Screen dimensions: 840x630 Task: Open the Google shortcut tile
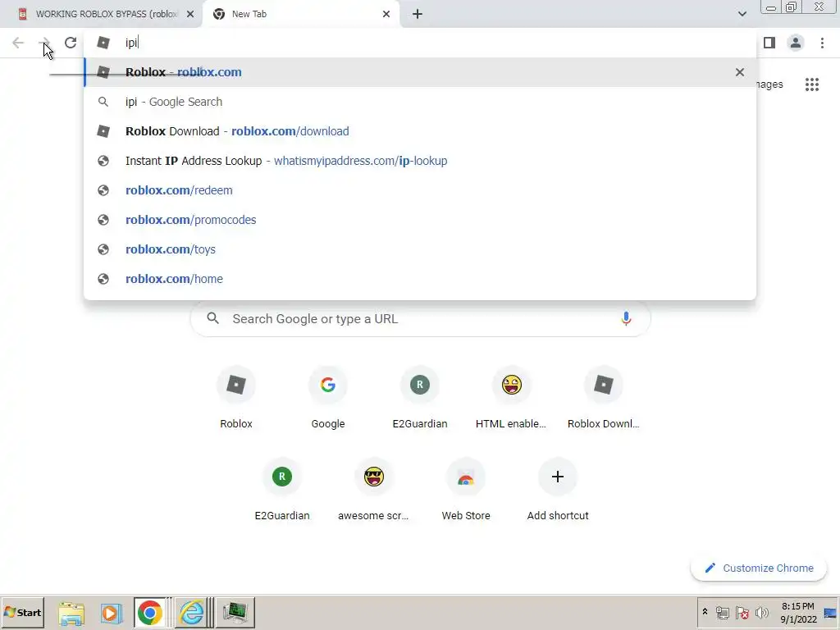pyautogui.click(x=328, y=399)
